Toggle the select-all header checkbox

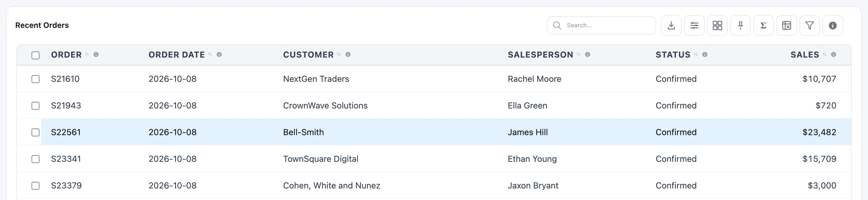36,55
